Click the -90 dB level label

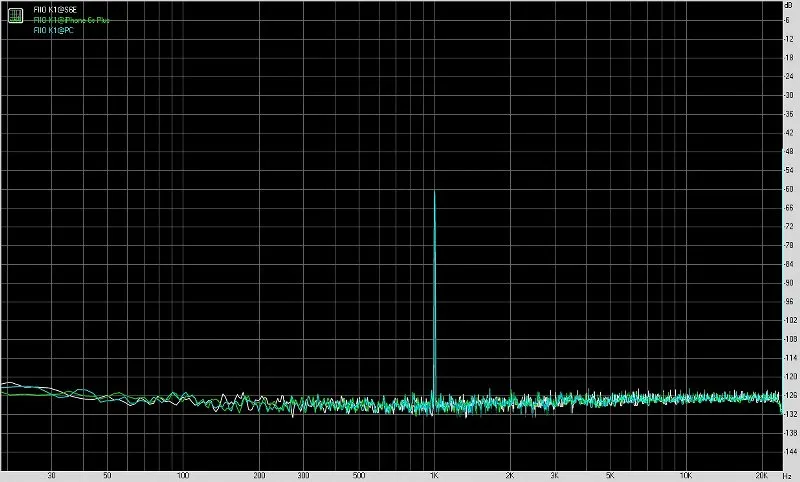789,283
